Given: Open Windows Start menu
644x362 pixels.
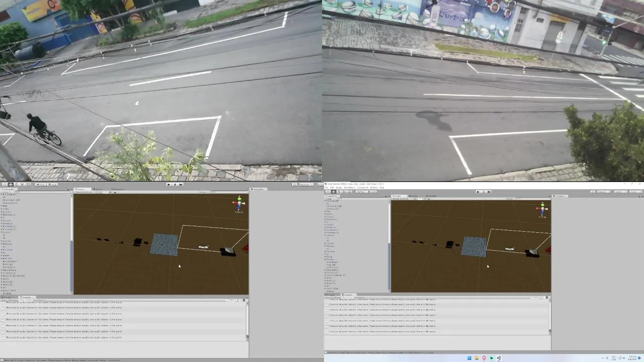Looking at the screenshot, I should [469, 358].
